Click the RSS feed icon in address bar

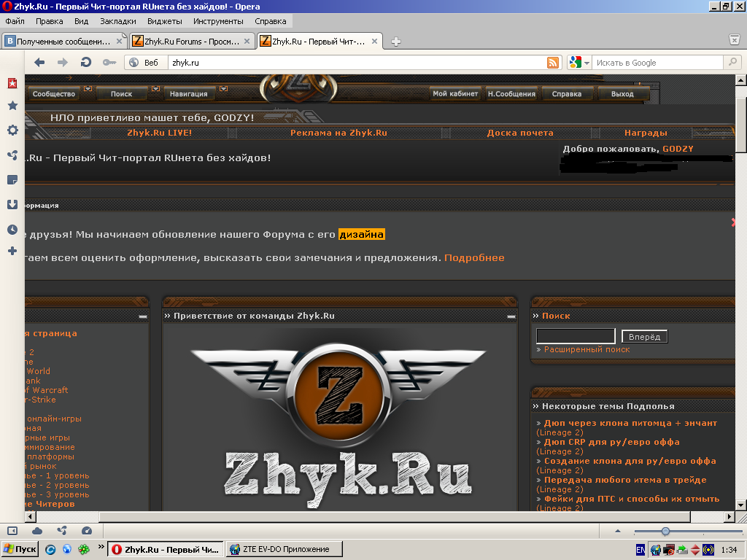553,63
